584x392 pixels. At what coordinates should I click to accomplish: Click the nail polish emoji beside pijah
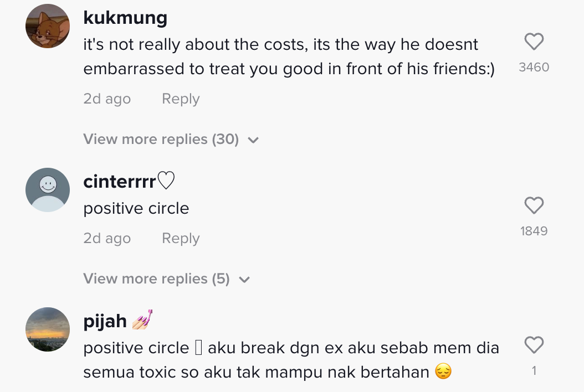[142, 320]
